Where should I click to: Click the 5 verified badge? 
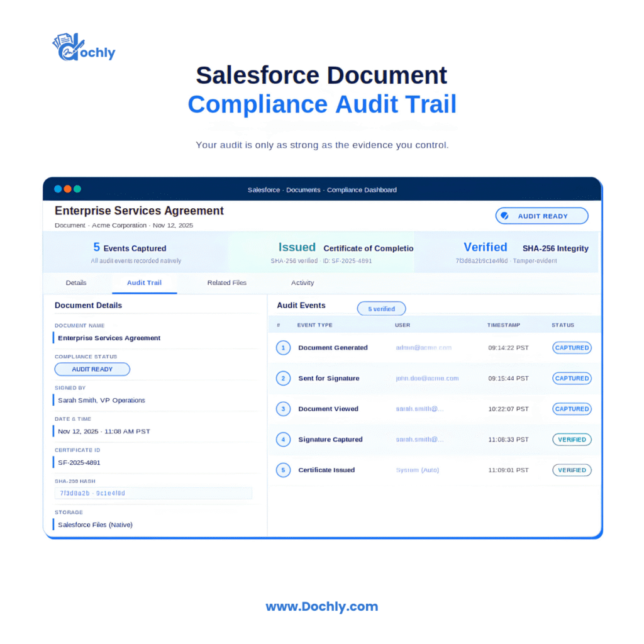coord(382,309)
